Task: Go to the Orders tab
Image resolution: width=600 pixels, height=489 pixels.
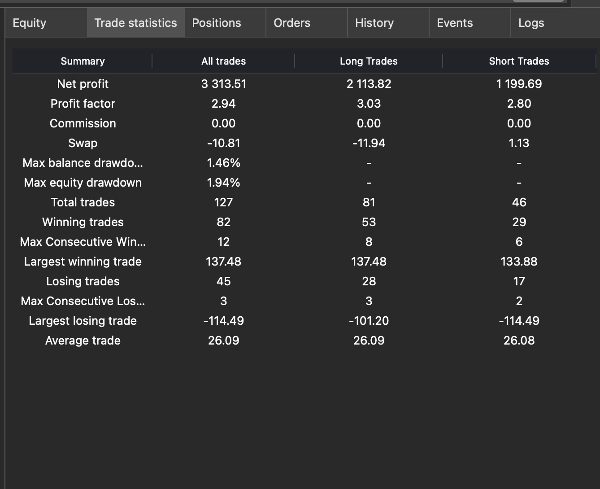Action: (292, 23)
